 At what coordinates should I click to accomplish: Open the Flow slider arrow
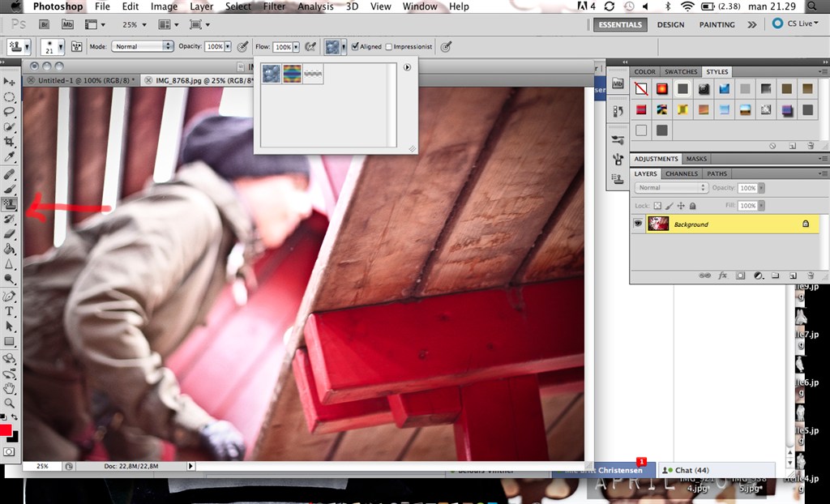[296, 46]
